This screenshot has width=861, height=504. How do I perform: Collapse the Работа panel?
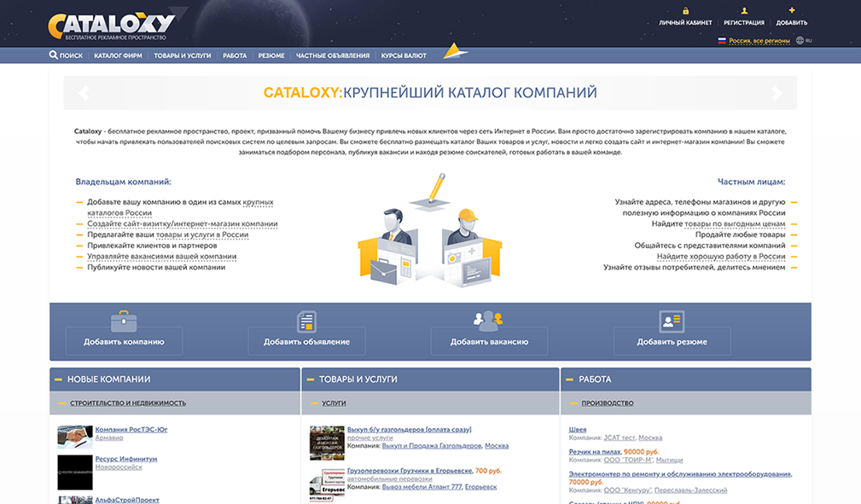[569, 379]
